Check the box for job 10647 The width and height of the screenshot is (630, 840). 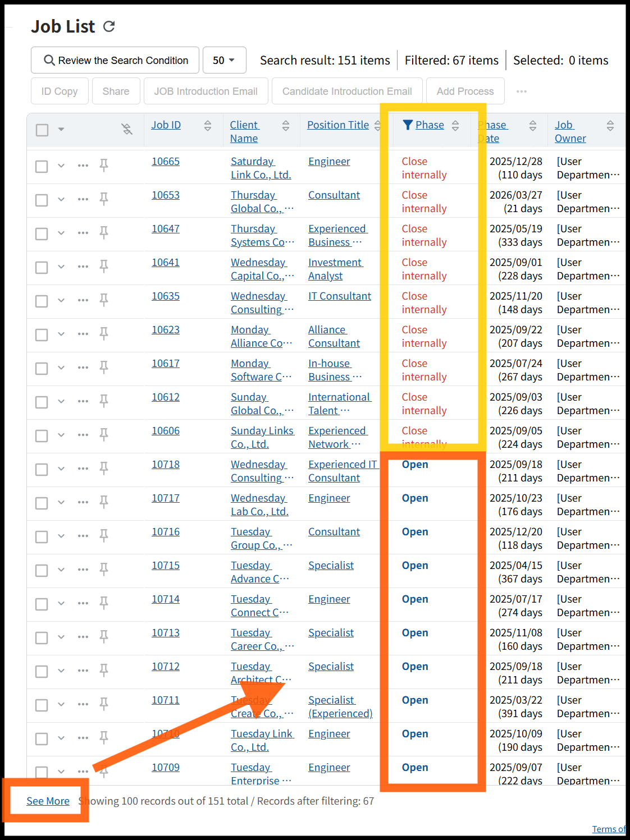(42, 233)
